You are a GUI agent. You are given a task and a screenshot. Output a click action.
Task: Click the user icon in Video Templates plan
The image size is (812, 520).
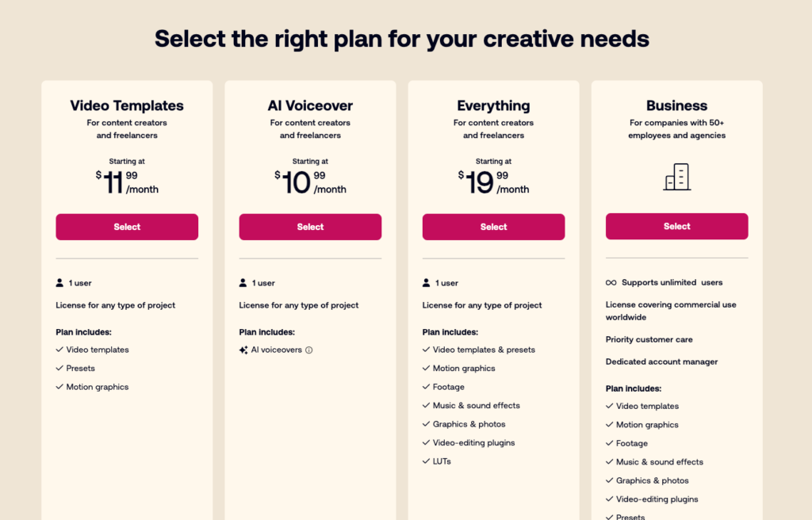pyautogui.click(x=59, y=283)
